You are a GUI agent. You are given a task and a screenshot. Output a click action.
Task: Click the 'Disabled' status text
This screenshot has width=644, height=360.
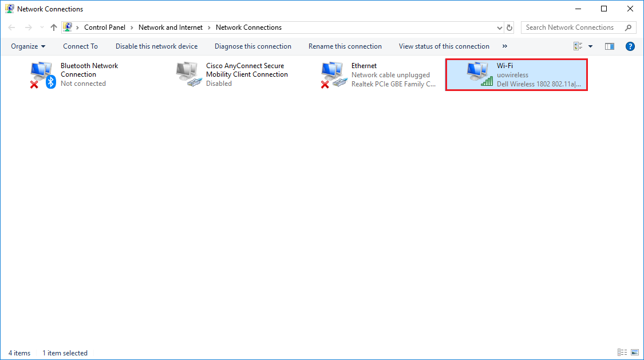click(219, 84)
